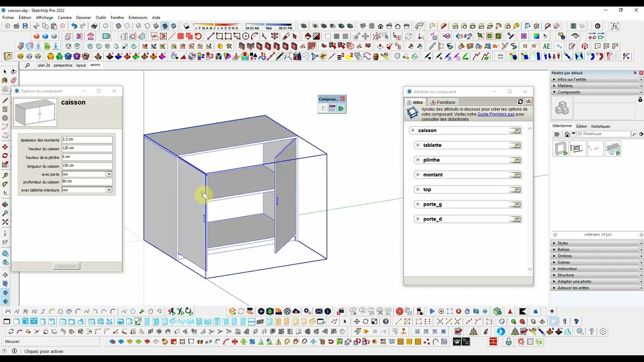Click the 3D Warehouse search magnifier button
644x362 pixels.
point(634,134)
